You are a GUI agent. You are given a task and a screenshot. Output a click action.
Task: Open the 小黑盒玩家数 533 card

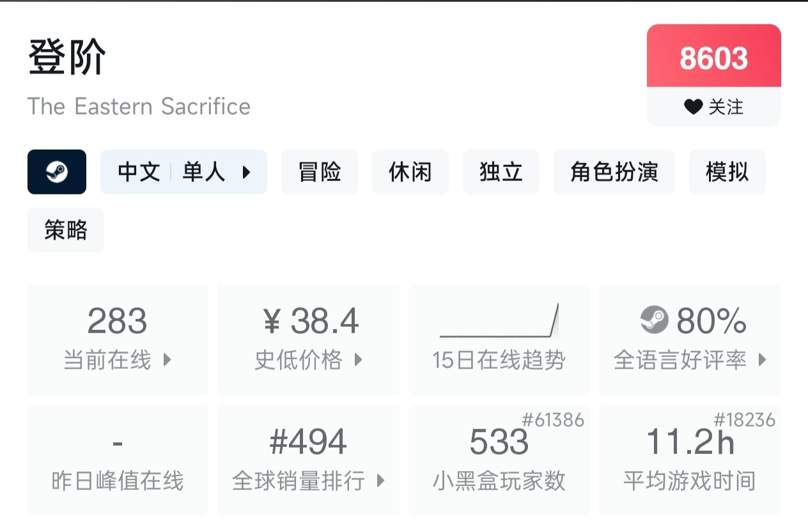(x=499, y=460)
